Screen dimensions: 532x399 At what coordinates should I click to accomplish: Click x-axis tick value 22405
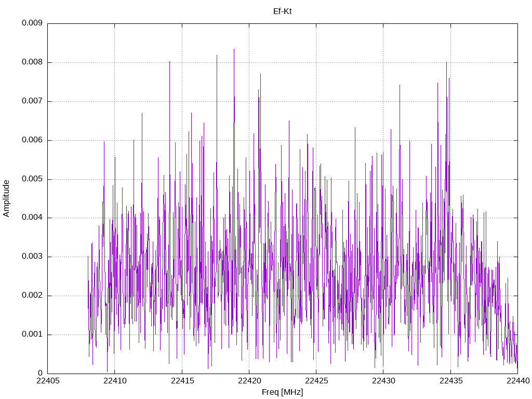coord(48,381)
